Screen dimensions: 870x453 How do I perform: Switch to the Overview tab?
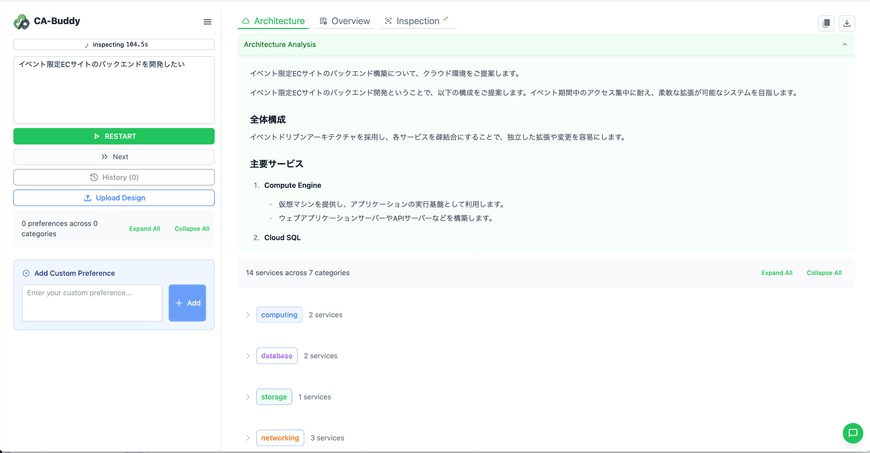pyautogui.click(x=344, y=21)
